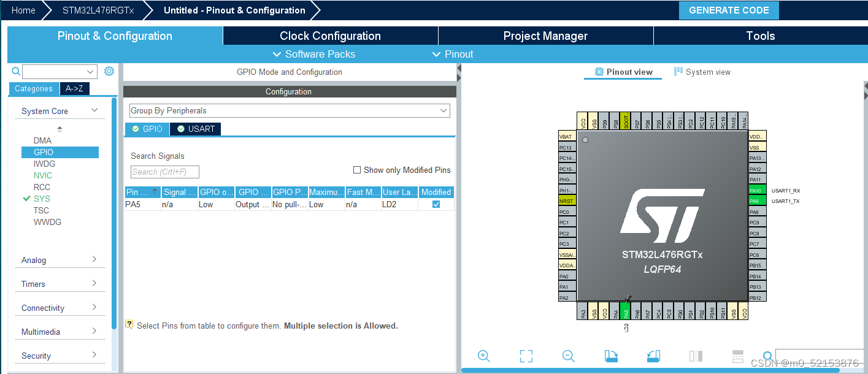Expand the Multimedia category
868x374 pixels.
(60, 332)
